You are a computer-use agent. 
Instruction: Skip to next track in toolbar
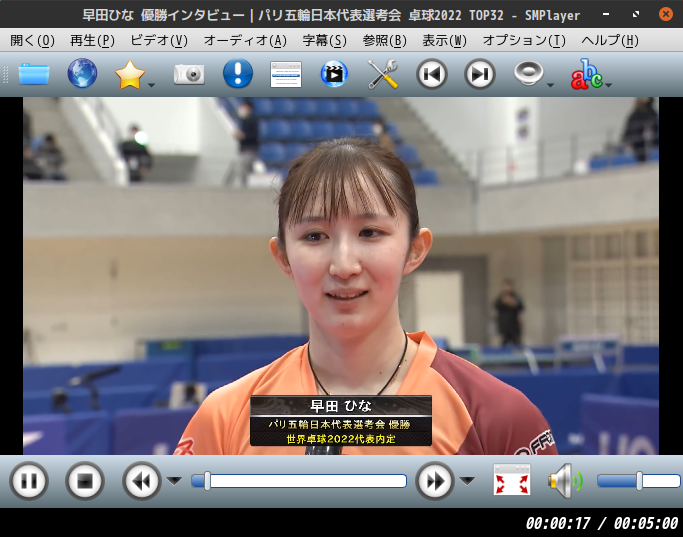pyautogui.click(x=480, y=74)
